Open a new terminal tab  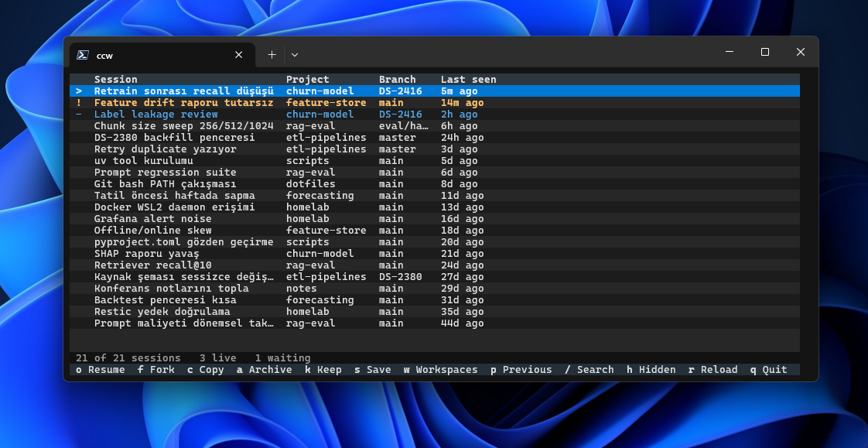point(272,55)
